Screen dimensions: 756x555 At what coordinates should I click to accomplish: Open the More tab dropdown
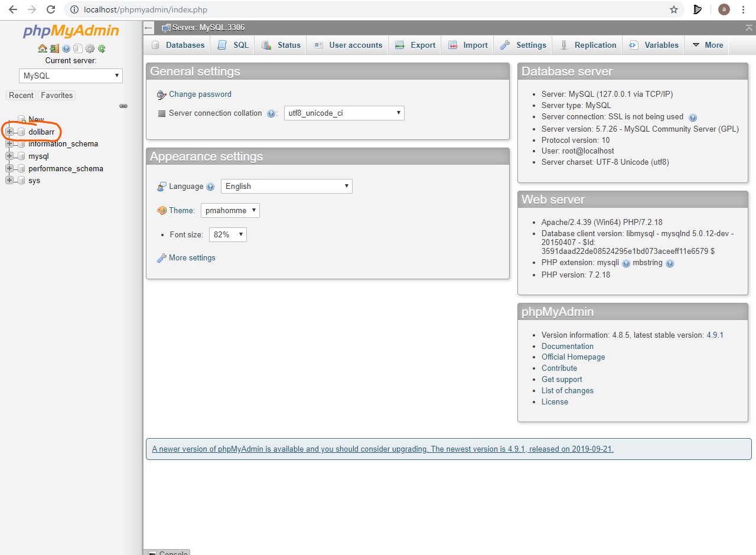707,45
